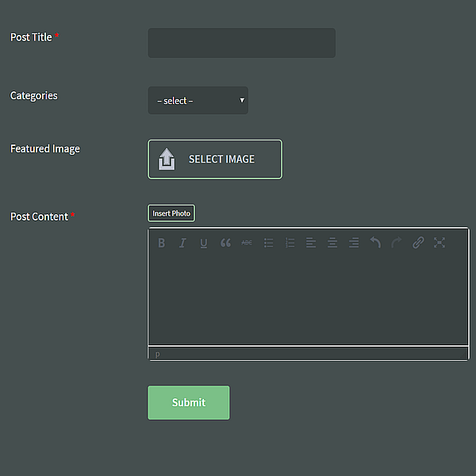
Task: Insert a blockquote
Action: tap(225, 243)
